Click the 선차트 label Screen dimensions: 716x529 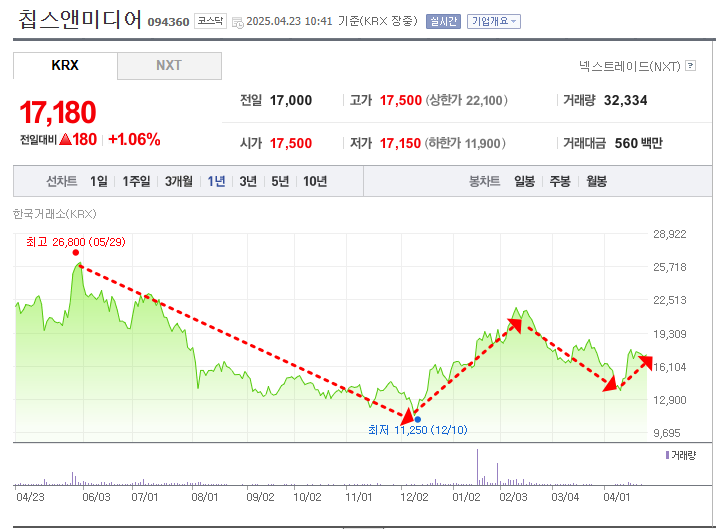pyautogui.click(x=62, y=181)
